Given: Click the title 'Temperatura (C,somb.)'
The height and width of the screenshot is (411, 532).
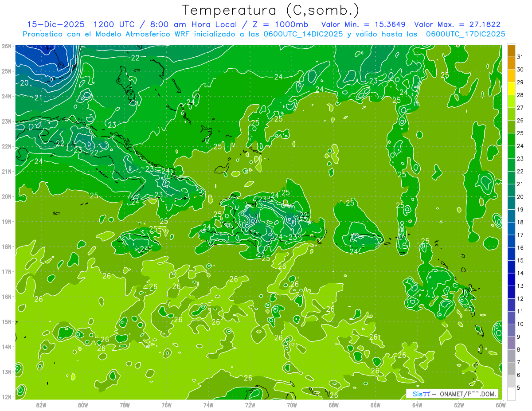Looking at the screenshot, I should [x=271, y=10].
